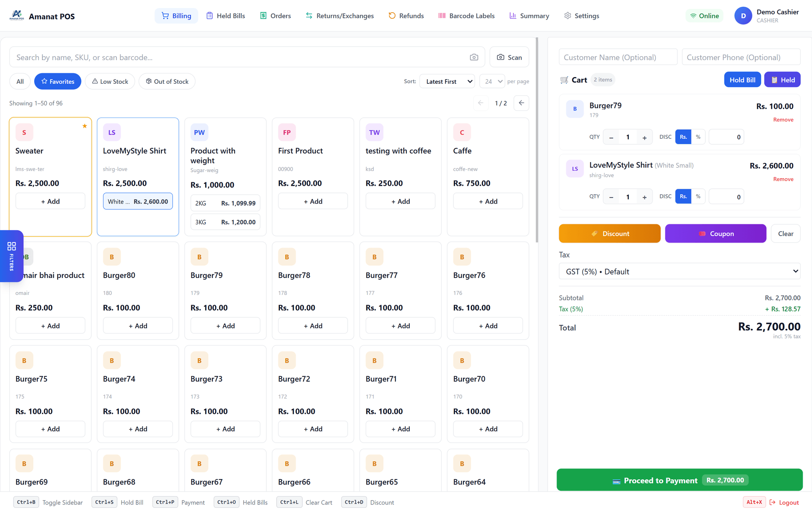The image size is (812, 512).
Task: Click Proceed to Payment button
Action: click(x=680, y=480)
